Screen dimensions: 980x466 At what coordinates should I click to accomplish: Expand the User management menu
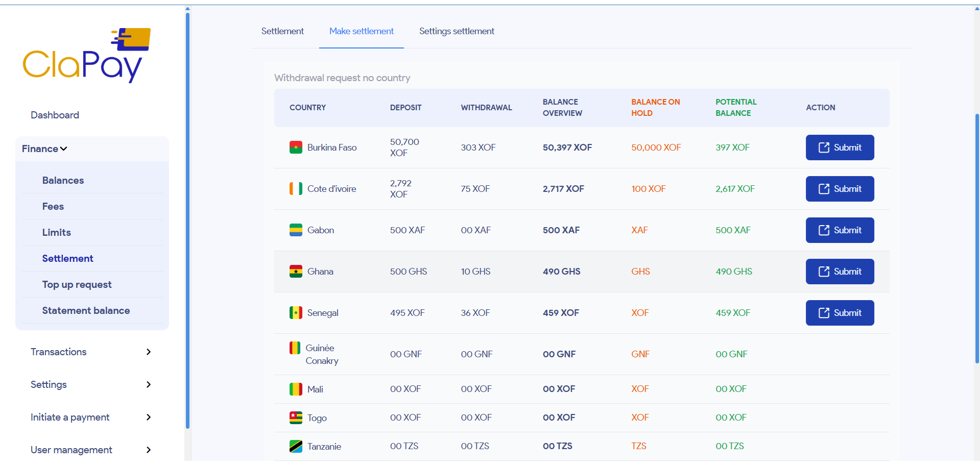[x=91, y=450]
